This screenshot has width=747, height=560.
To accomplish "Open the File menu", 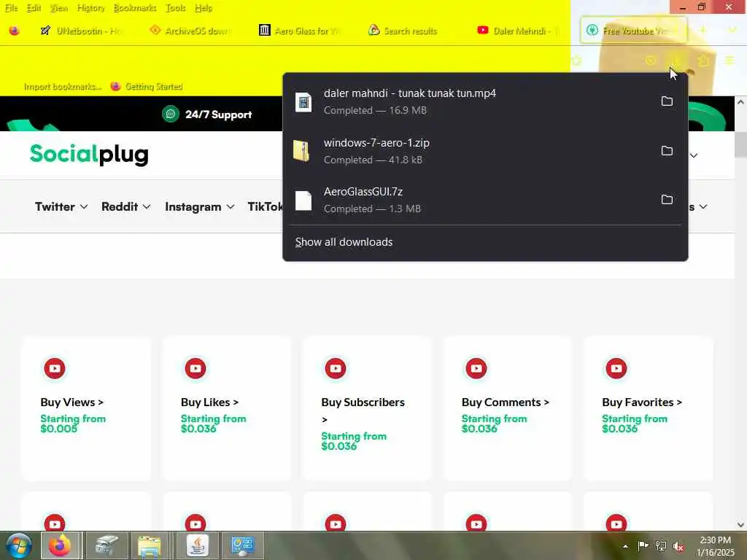I will pyautogui.click(x=12, y=8).
